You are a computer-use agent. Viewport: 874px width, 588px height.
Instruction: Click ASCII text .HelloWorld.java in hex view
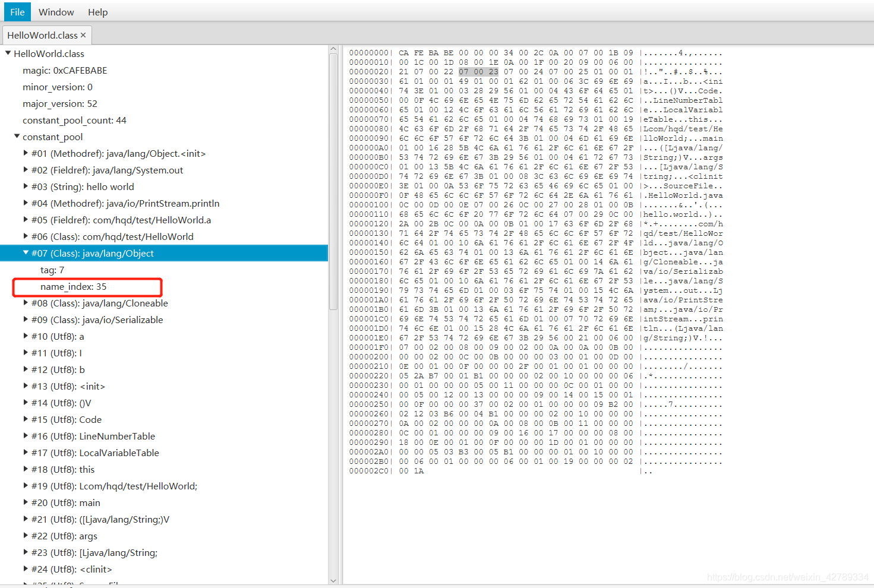(685, 195)
